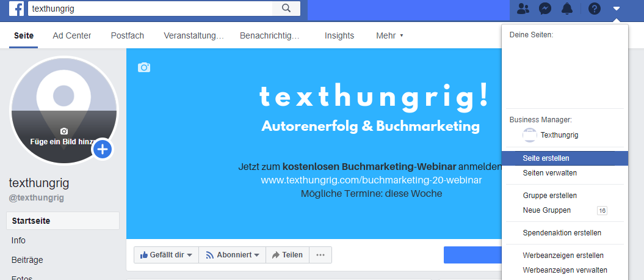Open Messenger icon in top bar

point(545,9)
